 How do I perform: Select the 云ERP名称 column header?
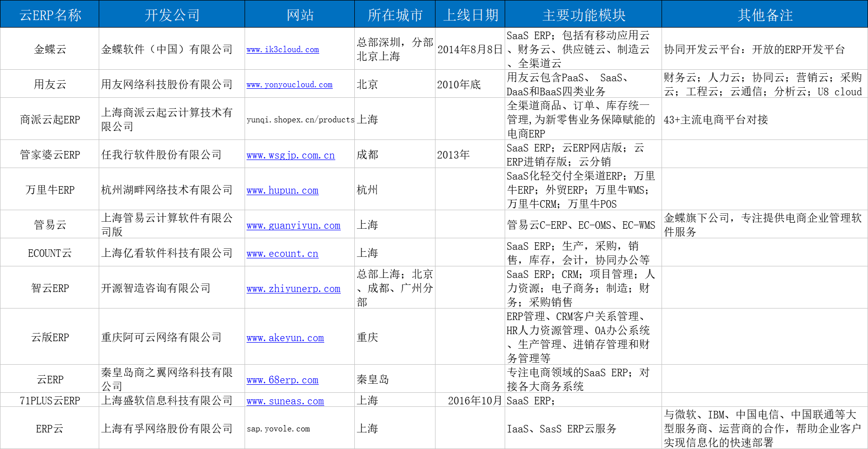pyautogui.click(x=50, y=14)
